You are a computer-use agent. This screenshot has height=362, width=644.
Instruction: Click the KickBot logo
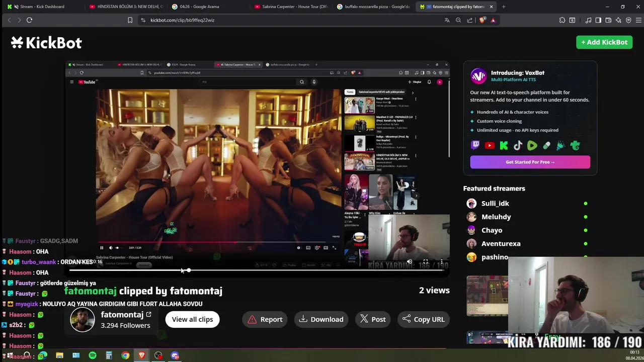coord(46,43)
